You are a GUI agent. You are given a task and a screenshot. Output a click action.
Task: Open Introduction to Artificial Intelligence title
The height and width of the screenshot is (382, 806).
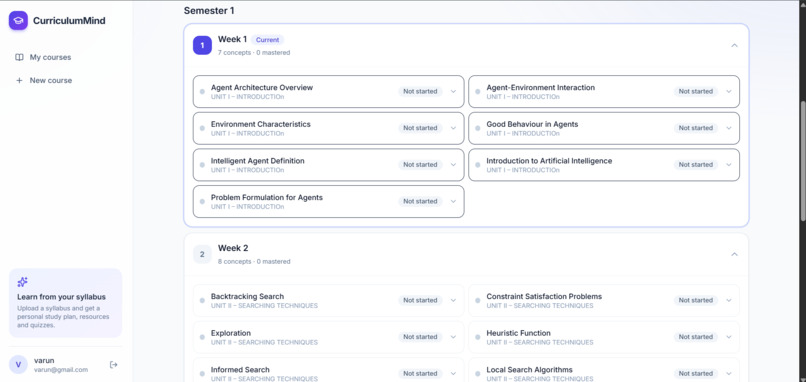pyautogui.click(x=549, y=161)
